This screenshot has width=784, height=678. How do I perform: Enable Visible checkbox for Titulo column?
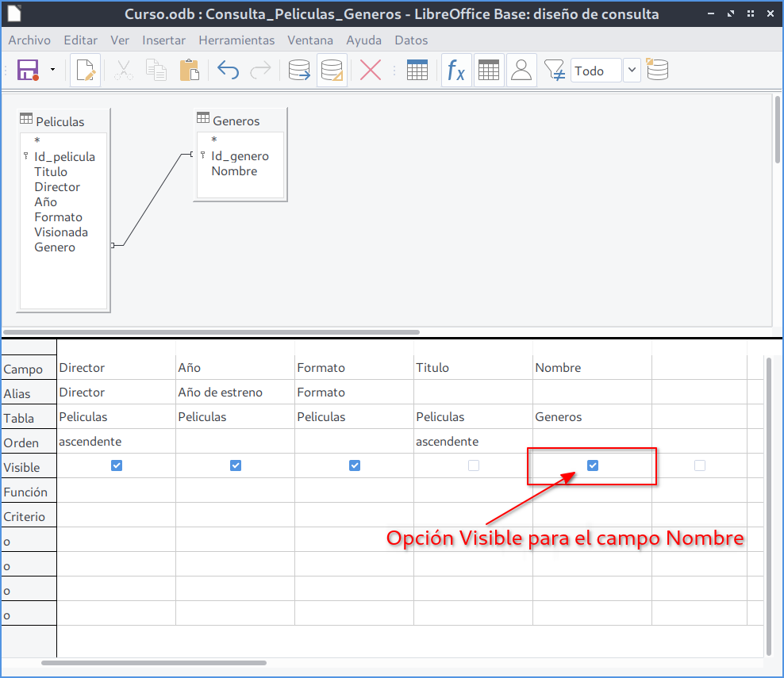(474, 465)
